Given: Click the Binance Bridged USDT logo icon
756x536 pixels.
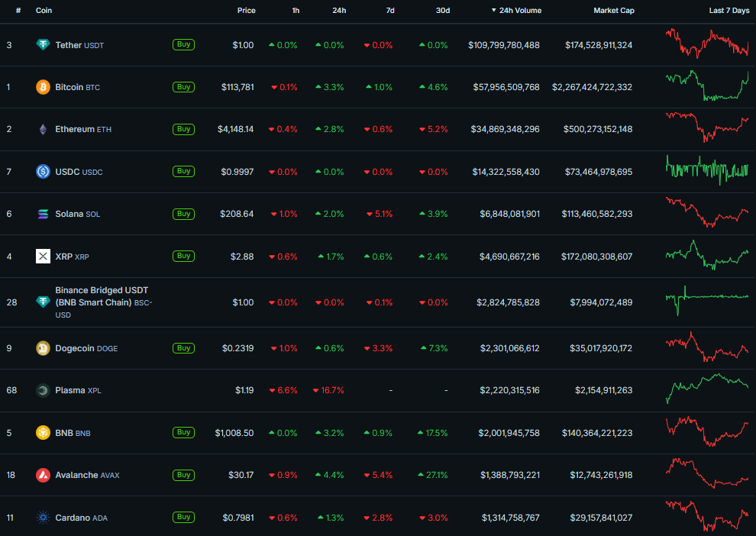Looking at the screenshot, I should pos(43,302).
